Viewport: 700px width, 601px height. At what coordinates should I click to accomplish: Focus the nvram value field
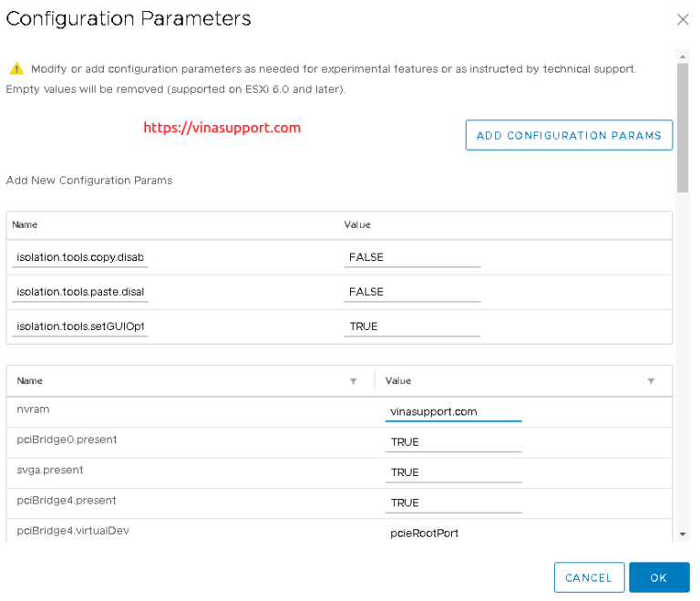[x=453, y=412]
